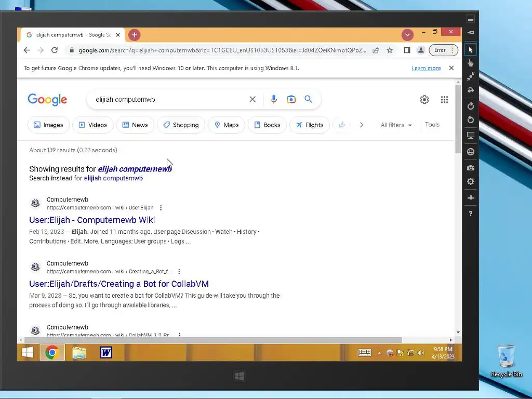
Task: Start voice search with microphone icon
Action: tap(274, 99)
